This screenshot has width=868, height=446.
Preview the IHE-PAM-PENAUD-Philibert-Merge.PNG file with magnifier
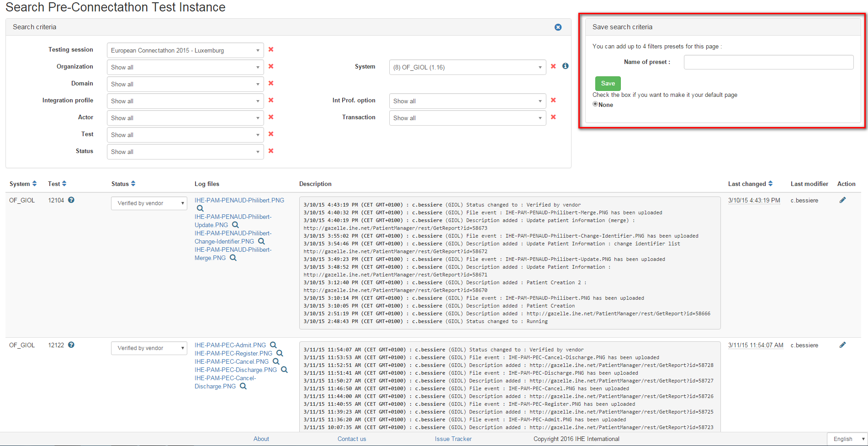[233, 258]
